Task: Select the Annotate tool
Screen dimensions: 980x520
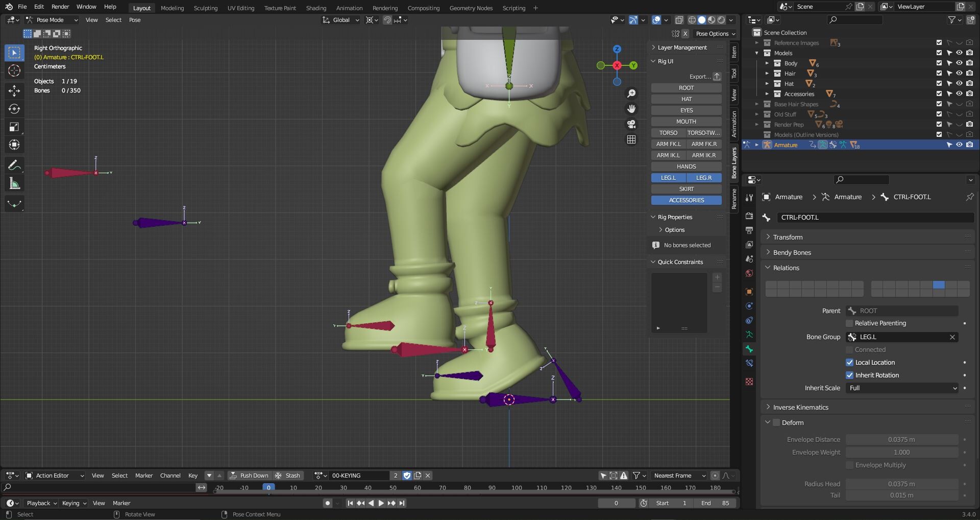Action: pyautogui.click(x=14, y=164)
